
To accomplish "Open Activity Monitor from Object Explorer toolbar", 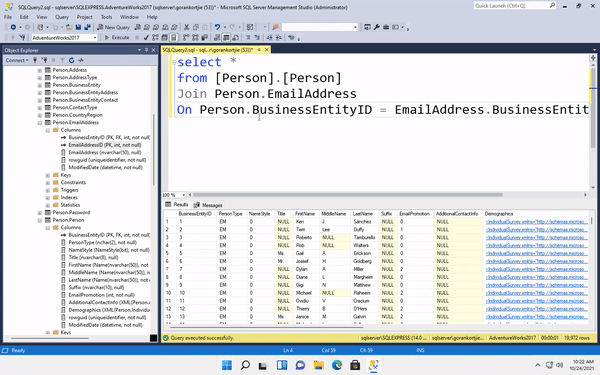I will coord(81,60).
